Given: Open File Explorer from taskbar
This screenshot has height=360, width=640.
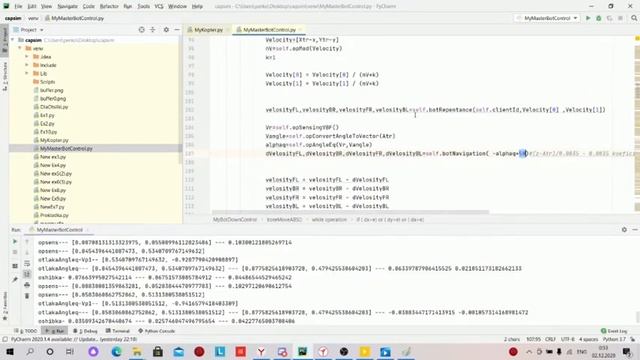Looking at the screenshot, I should click(137, 351).
